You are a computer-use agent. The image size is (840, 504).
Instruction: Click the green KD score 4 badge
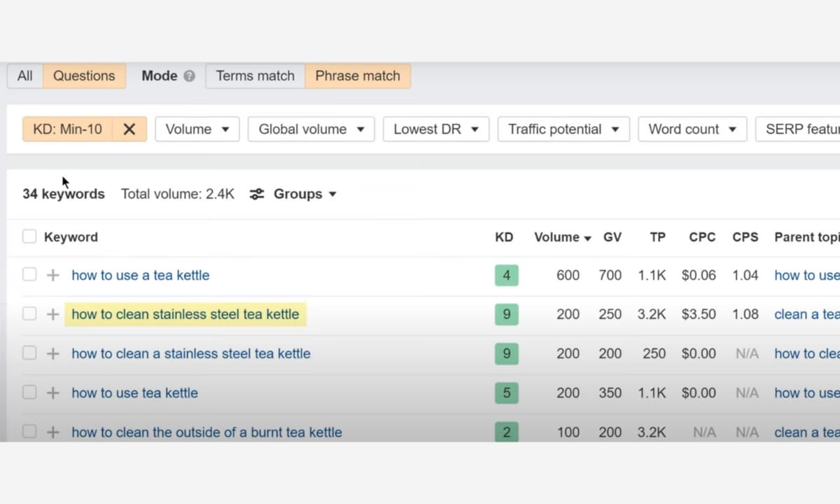506,275
